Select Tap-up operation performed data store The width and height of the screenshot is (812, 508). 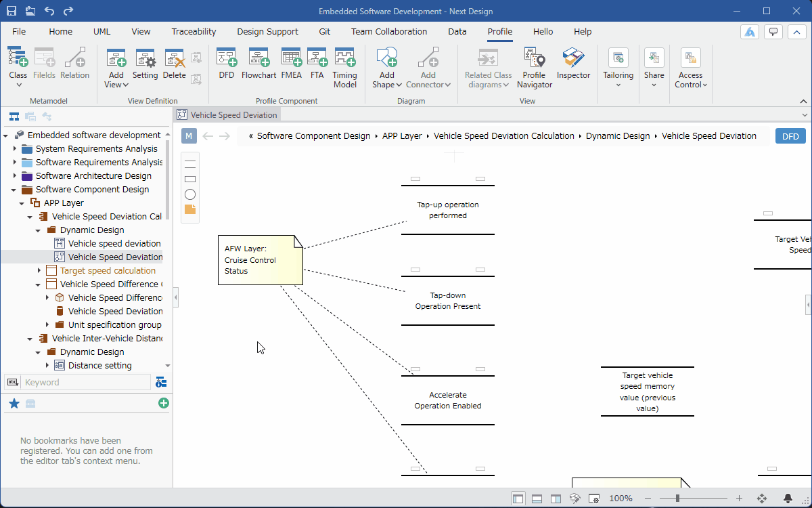pyautogui.click(x=448, y=210)
